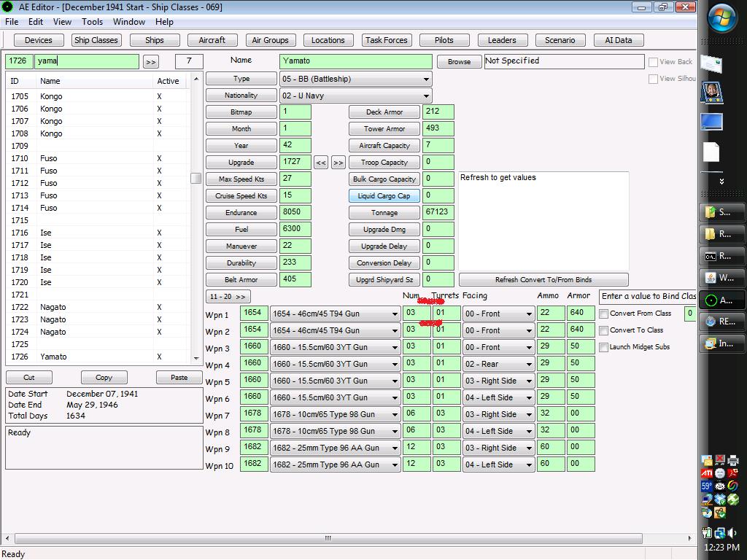Viewport: 747px width, 560px height.
Task: Enable the View Silhouette checkbox
Action: [x=653, y=79]
